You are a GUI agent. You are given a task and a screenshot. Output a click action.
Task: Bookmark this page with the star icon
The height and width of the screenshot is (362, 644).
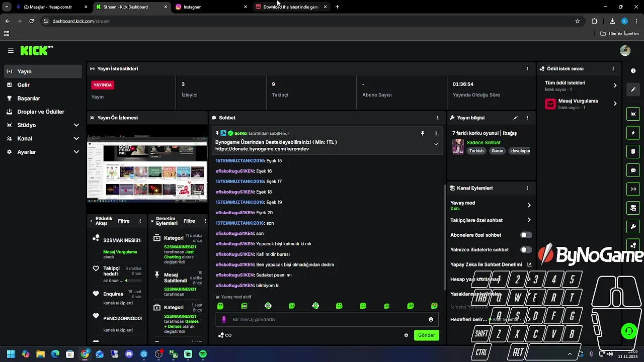[578, 21]
